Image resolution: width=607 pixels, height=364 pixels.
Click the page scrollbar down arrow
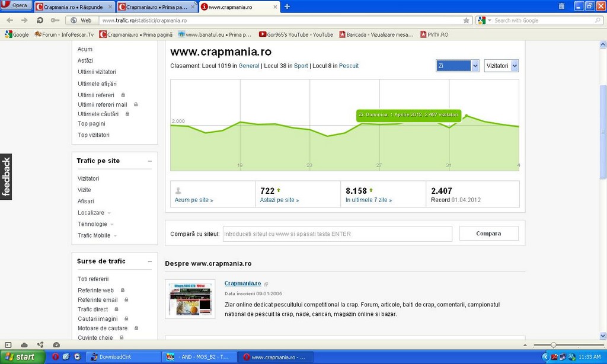coord(603,336)
